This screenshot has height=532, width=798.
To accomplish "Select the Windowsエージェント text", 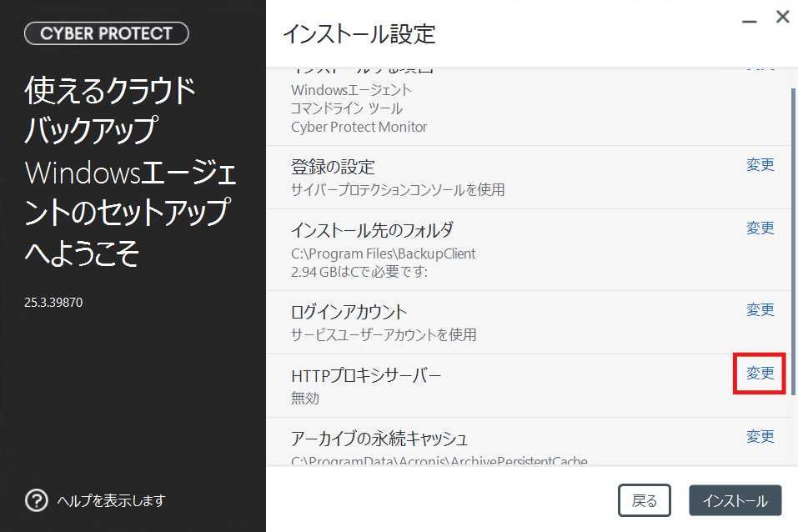I will (x=351, y=90).
